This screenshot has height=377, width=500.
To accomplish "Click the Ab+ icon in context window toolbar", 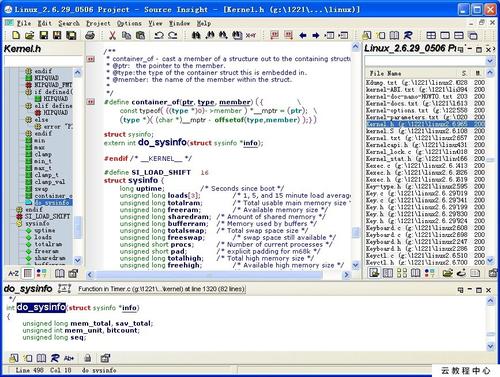I will (x=69, y=358).
